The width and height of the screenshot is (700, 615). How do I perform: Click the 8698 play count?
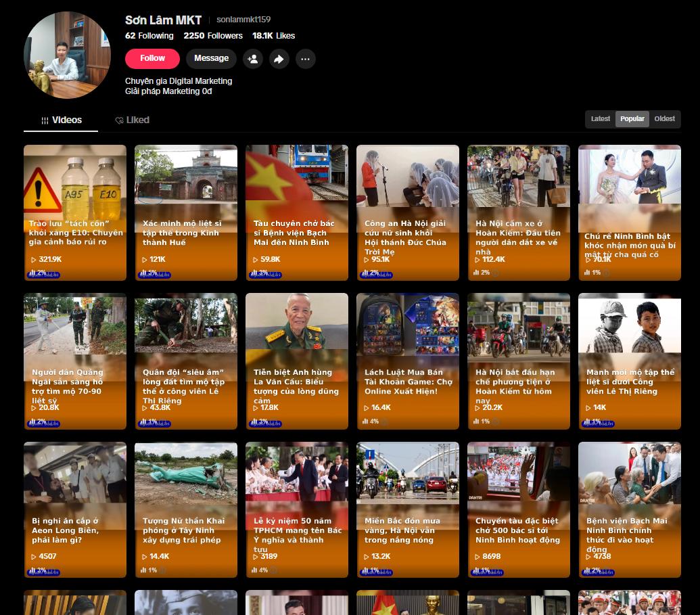pyautogui.click(x=488, y=557)
